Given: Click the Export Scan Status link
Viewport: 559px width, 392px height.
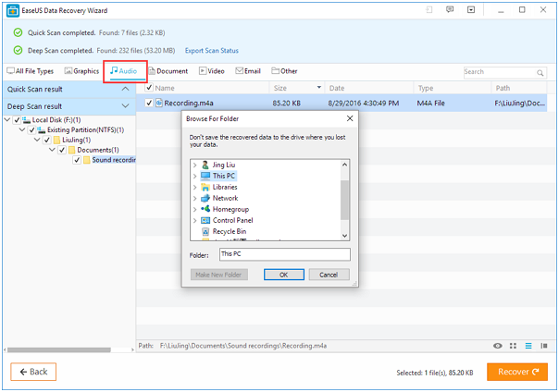Looking at the screenshot, I should pos(212,51).
